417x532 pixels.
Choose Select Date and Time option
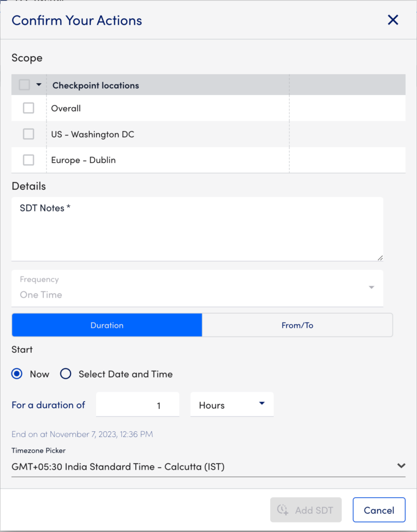coord(66,374)
